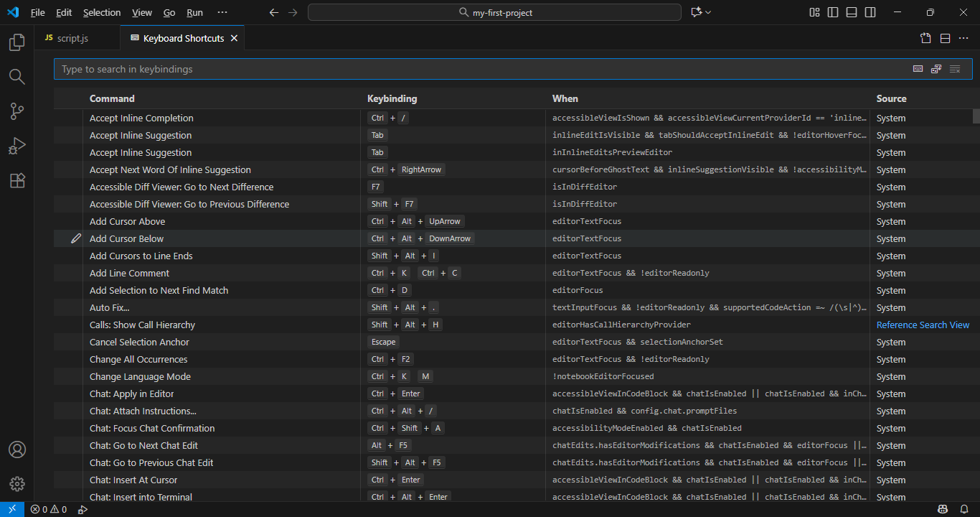Open the Source Control view
This screenshot has width=980, height=517.
click(17, 111)
